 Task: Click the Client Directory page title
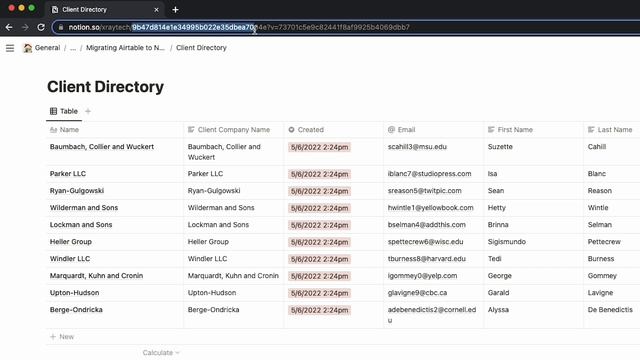click(x=105, y=87)
